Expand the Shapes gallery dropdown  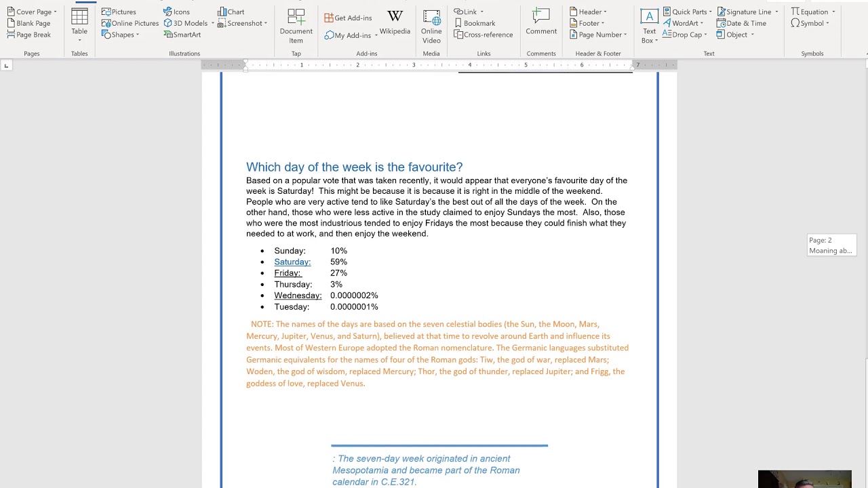click(x=138, y=35)
